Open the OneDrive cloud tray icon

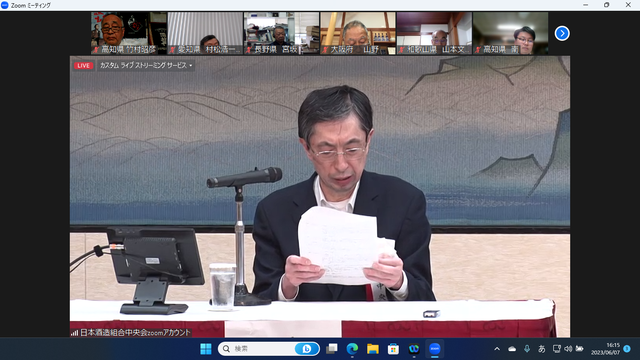coord(512,349)
